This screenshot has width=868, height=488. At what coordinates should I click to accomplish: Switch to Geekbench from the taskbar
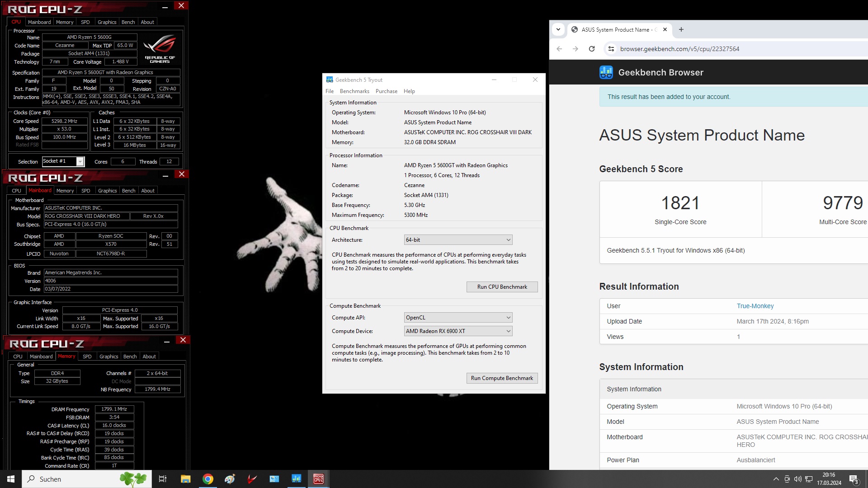297,479
